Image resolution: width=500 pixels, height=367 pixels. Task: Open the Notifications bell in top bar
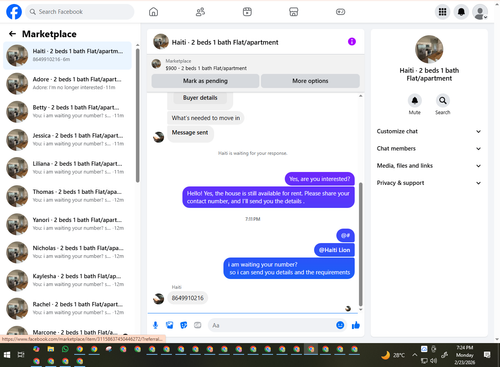(461, 12)
